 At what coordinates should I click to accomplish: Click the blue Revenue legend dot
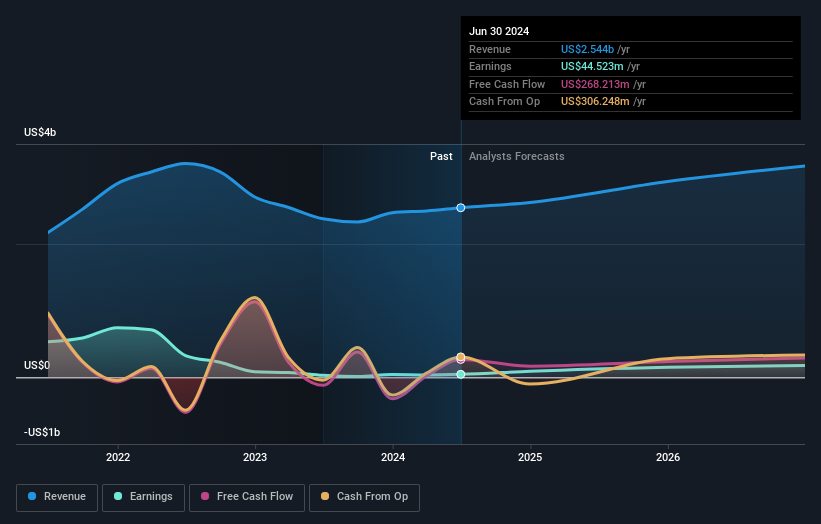pyautogui.click(x=32, y=496)
